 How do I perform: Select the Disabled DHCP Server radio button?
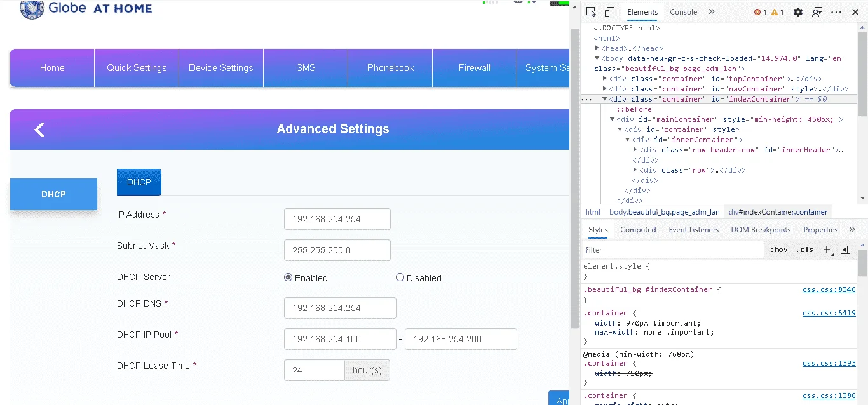click(400, 277)
